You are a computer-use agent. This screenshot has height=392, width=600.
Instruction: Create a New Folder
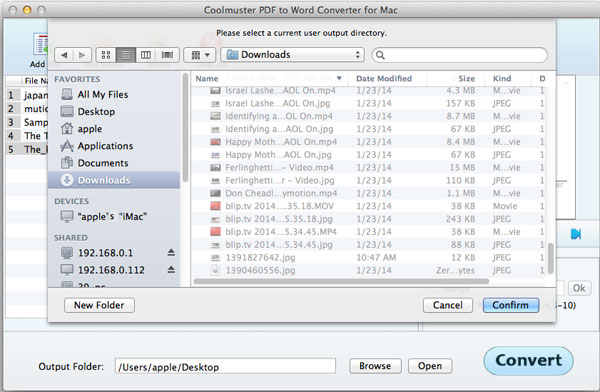point(99,305)
